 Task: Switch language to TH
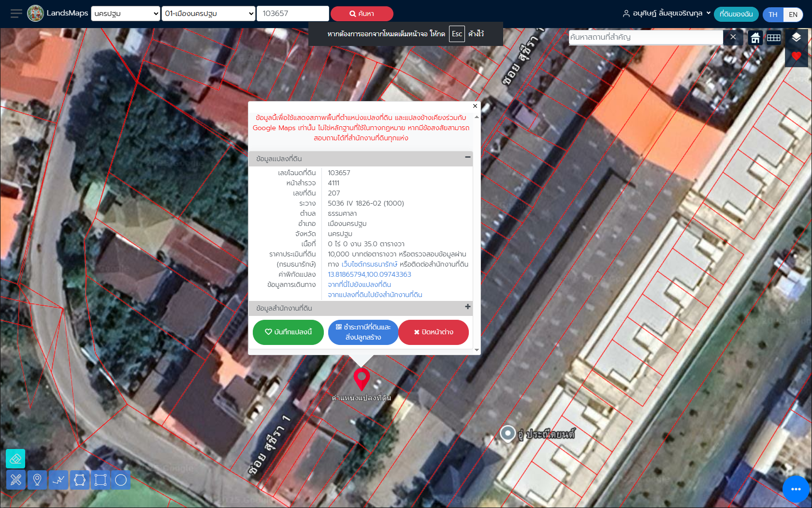(773, 15)
